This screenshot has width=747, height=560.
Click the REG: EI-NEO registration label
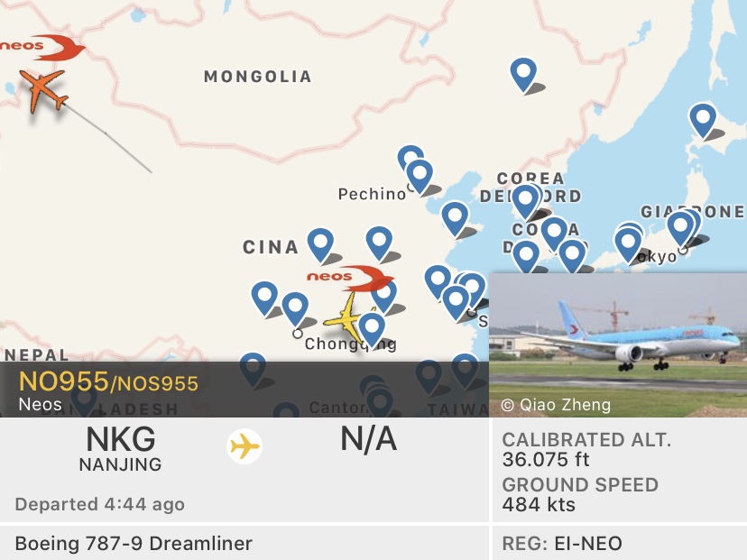pyautogui.click(x=562, y=544)
